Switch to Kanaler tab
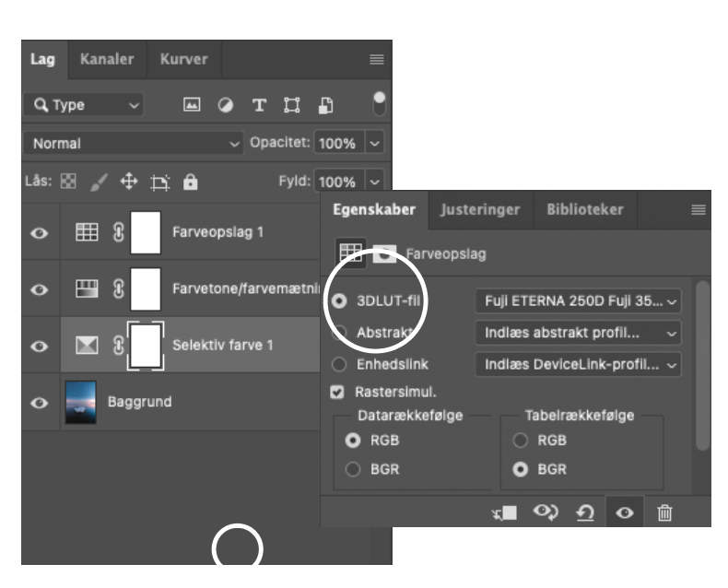The image size is (728, 588). (107, 59)
